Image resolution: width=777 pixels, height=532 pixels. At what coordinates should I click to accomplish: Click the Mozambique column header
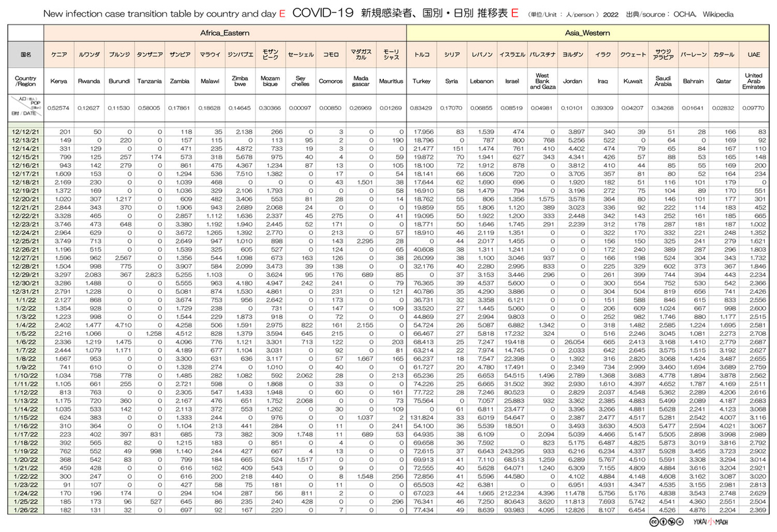coord(269,82)
